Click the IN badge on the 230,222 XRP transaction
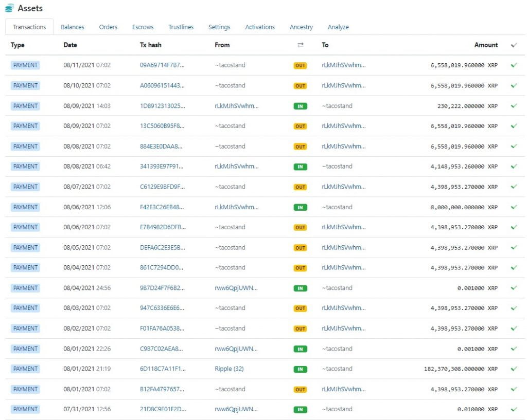Screen dimensions: 527x420 (300, 106)
